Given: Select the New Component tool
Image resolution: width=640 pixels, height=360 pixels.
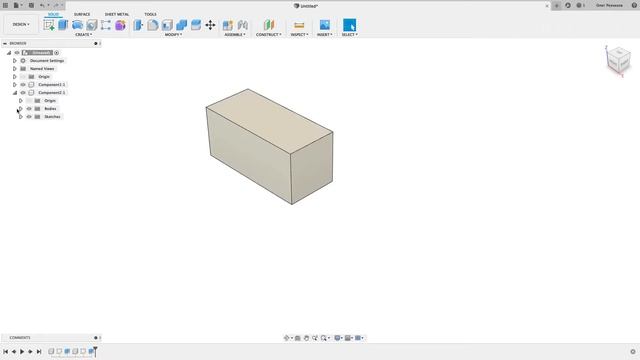Looking at the screenshot, I should pyautogui.click(x=228, y=25).
